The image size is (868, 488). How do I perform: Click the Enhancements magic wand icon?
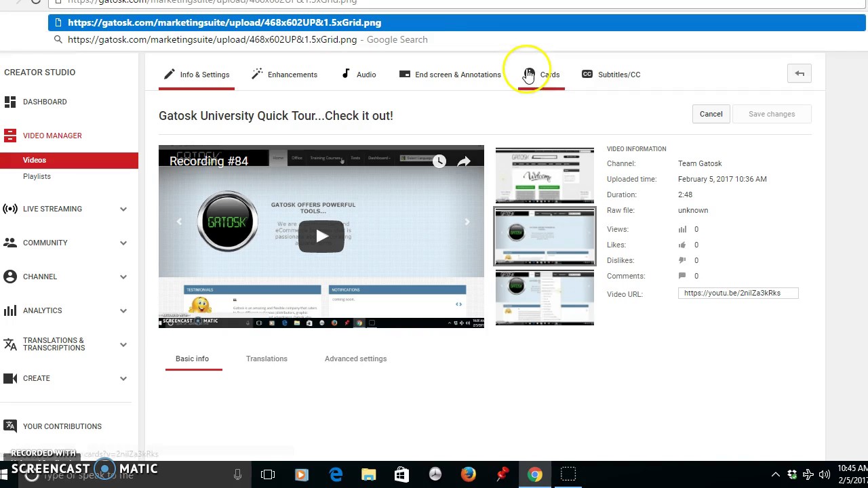click(x=257, y=74)
